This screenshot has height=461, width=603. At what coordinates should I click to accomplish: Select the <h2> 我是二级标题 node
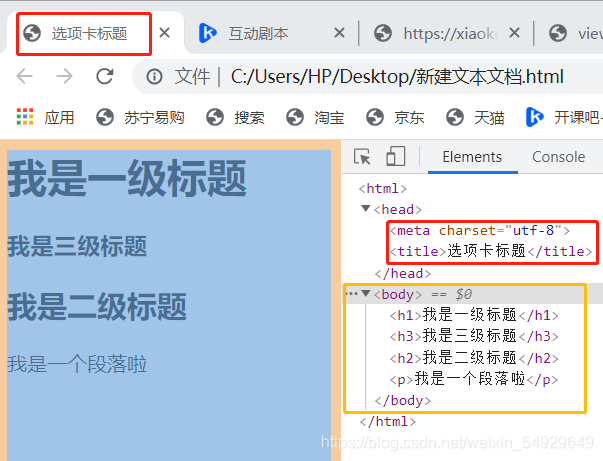click(474, 358)
